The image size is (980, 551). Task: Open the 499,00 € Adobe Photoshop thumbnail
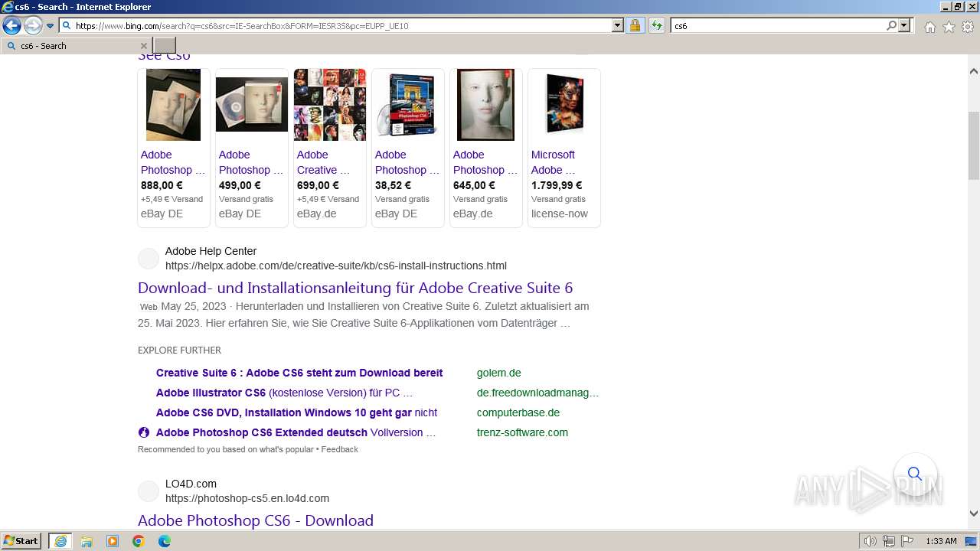[252, 105]
